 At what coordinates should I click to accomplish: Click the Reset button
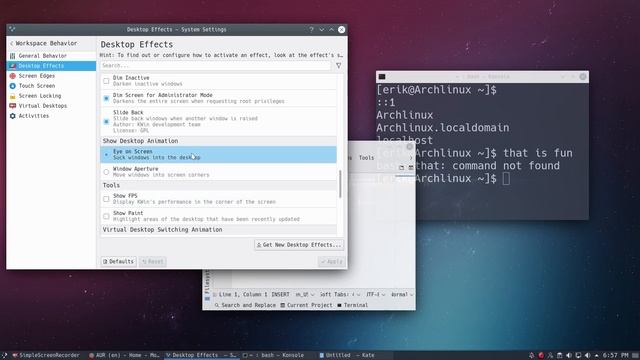click(x=153, y=262)
